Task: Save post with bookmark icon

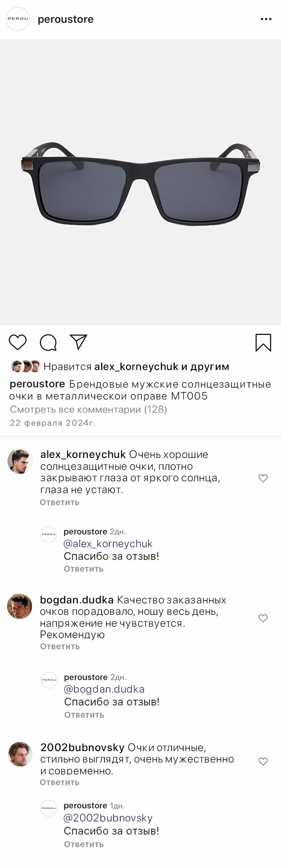Action: click(x=263, y=343)
